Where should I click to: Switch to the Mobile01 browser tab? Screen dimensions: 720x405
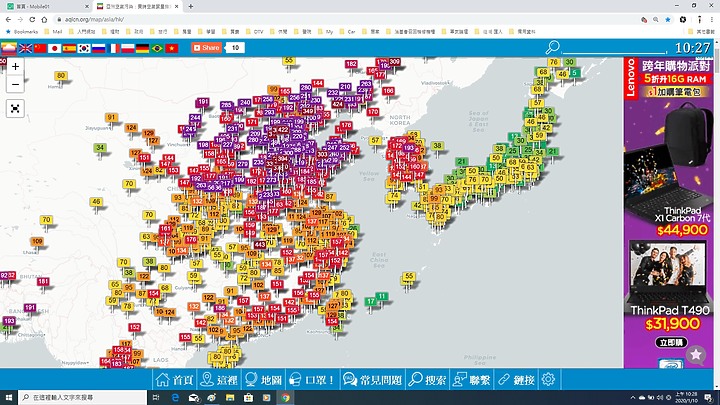40,5
